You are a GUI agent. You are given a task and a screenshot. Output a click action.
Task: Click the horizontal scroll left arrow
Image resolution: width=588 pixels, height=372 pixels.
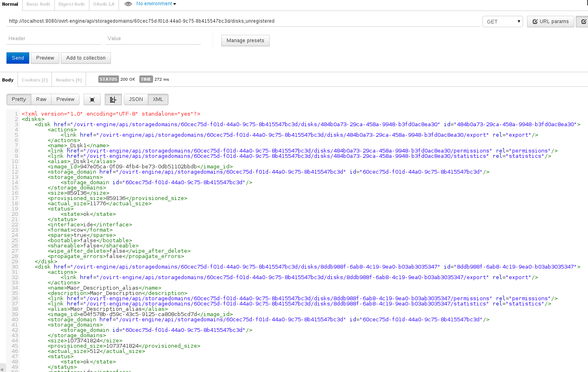click(x=2, y=369)
